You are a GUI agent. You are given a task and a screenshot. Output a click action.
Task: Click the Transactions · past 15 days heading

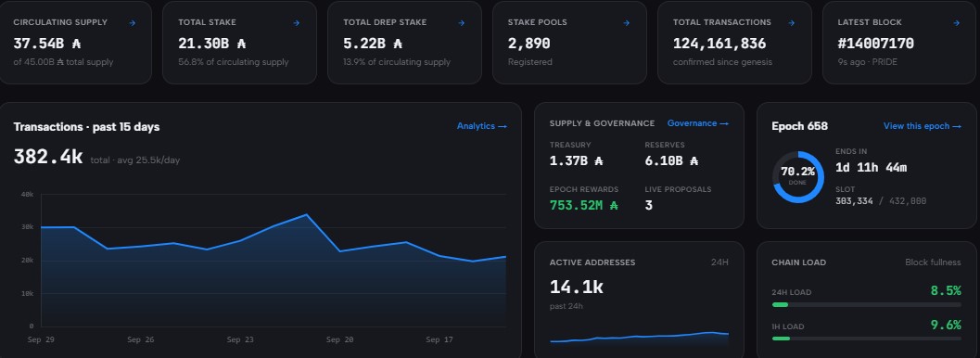(86, 127)
